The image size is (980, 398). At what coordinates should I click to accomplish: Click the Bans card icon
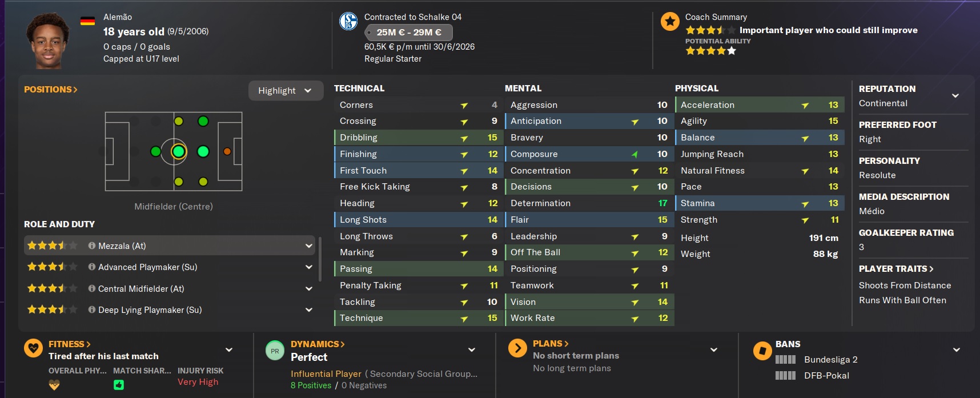tap(762, 350)
